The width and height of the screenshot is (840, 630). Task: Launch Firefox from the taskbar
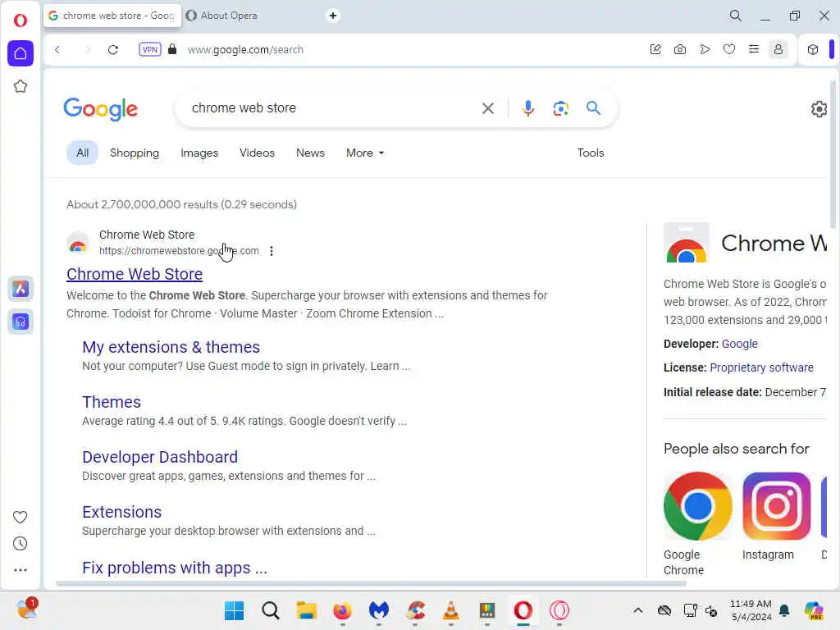[x=342, y=610]
